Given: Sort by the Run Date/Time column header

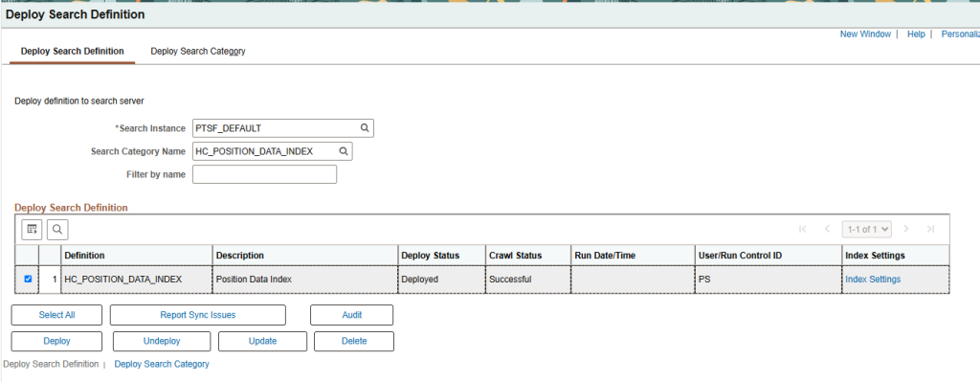Looking at the screenshot, I should 605,256.
